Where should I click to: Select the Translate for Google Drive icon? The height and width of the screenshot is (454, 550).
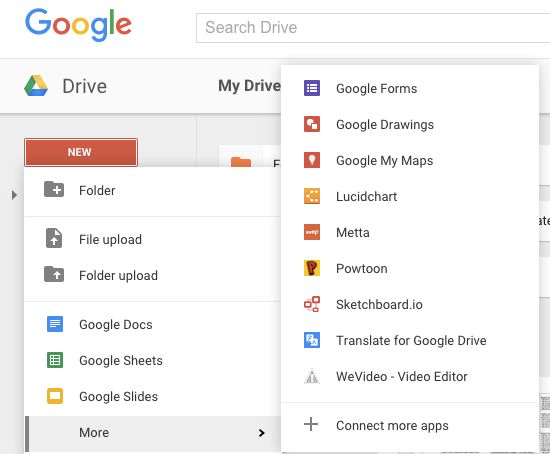click(x=311, y=340)
